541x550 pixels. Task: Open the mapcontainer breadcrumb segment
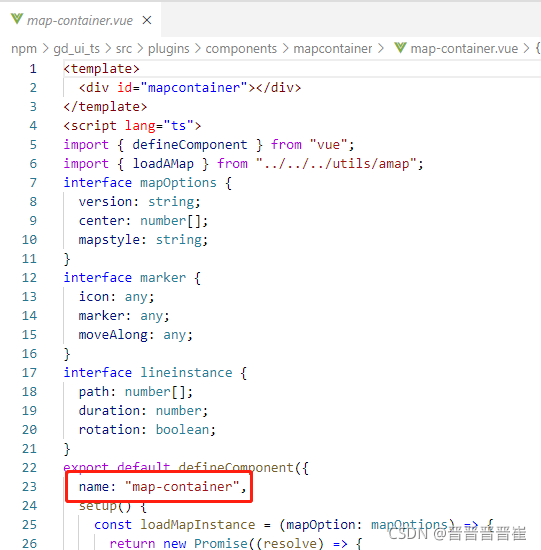[x=333, y=48]
